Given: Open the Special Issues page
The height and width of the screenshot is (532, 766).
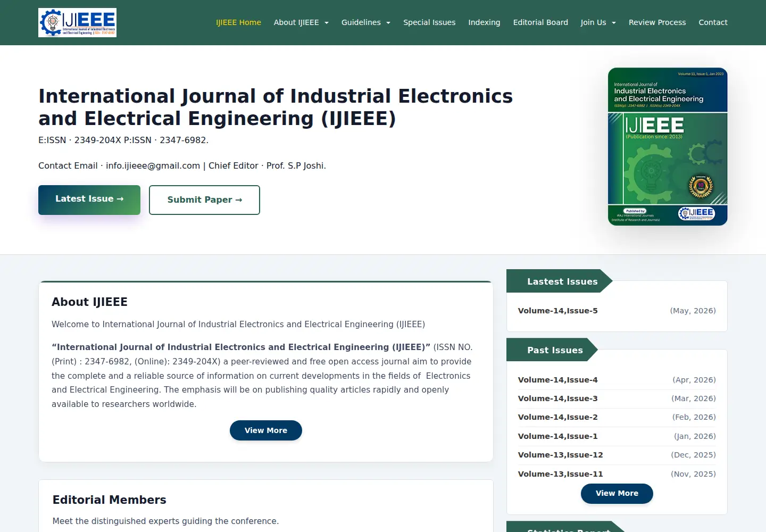Looking at the screenshot, I should 429,22.
